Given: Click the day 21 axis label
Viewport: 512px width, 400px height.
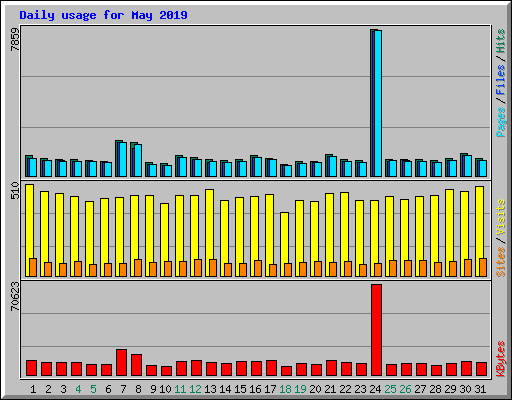Looking at the screenshot, I should pyautogui.click(x=330, y=389).
